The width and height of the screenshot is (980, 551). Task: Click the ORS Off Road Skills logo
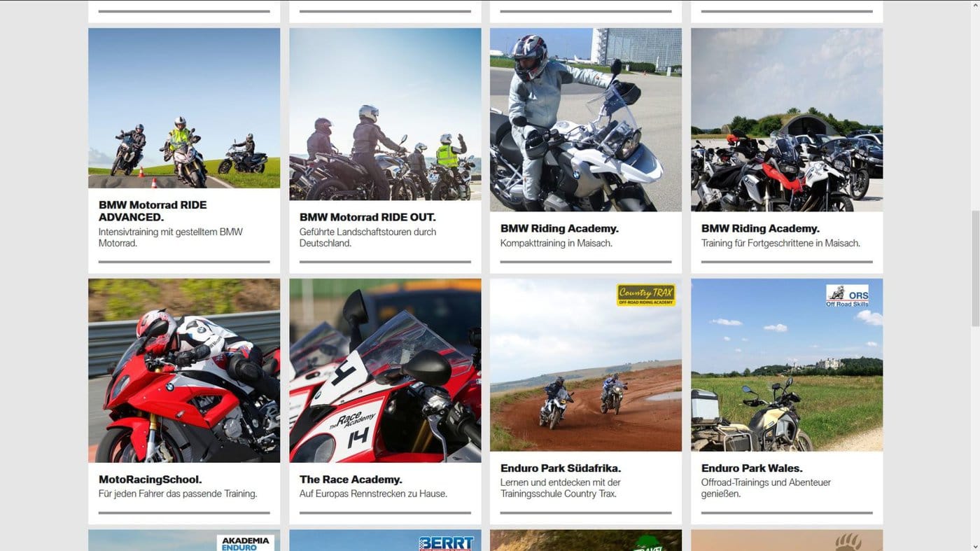[x=848, y=295]
